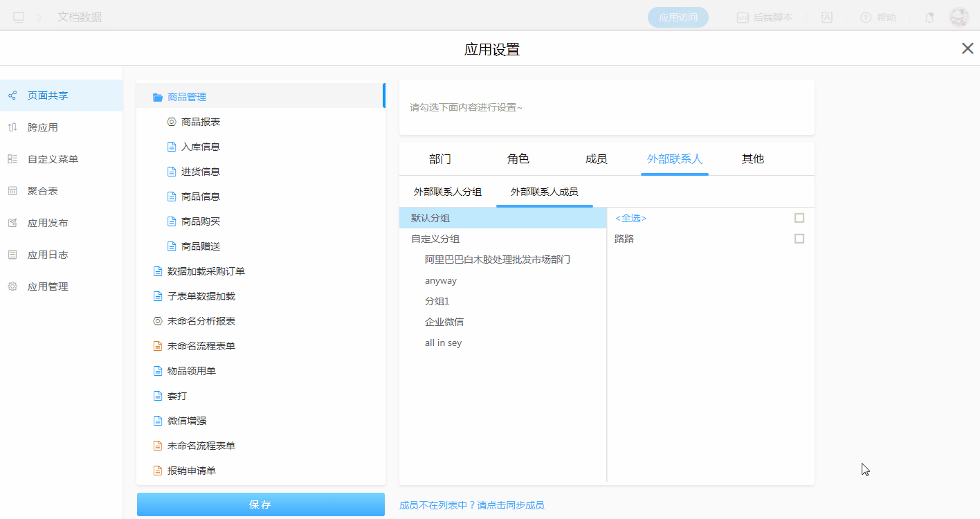The image size is (980, 519).
Task: Click the notification bell icon
Action: point(929,17)
